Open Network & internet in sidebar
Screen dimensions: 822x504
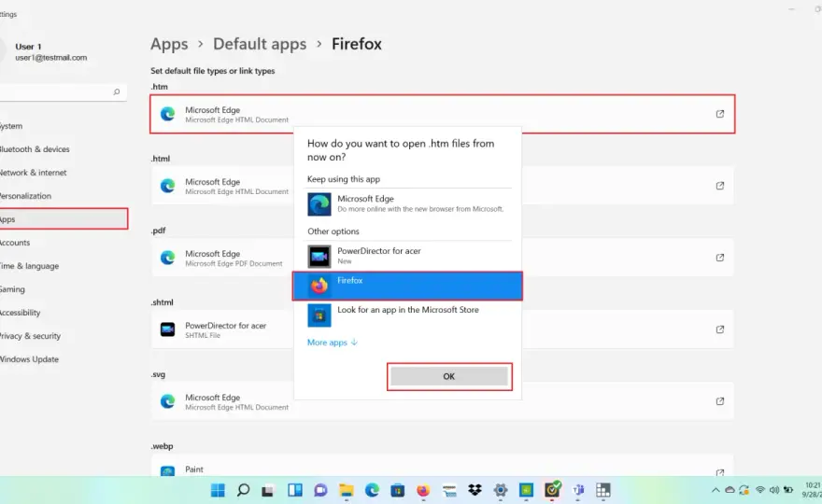tap(63, 173)
